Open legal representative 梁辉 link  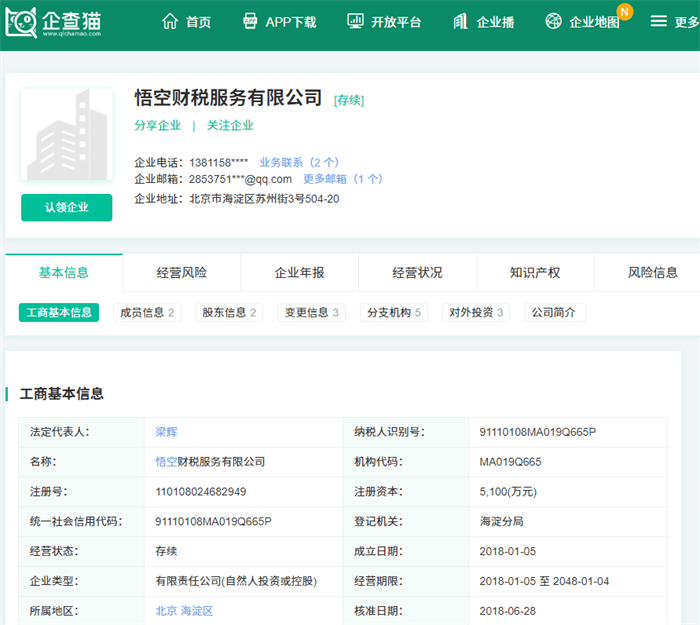pyautogui.click(x=167, y=432)
